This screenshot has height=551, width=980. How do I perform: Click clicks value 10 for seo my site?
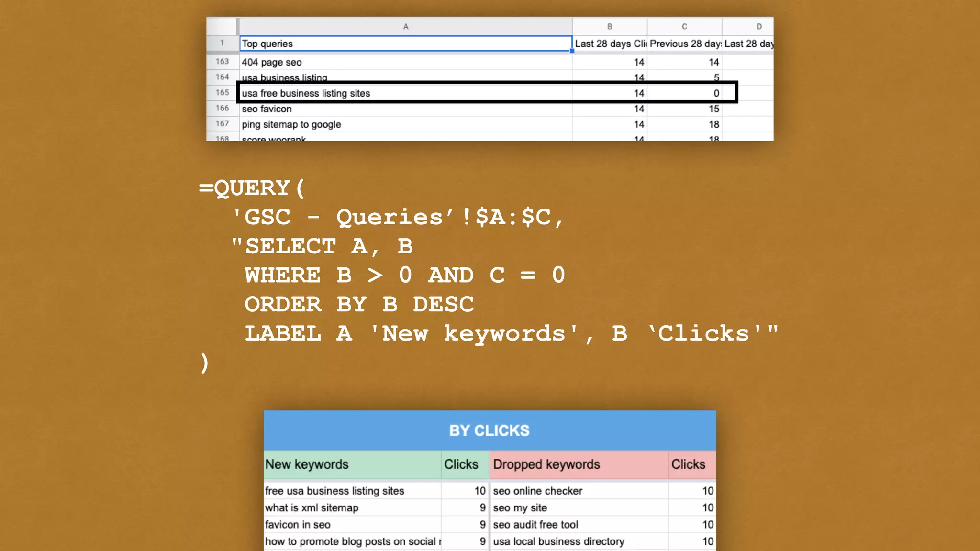692,507
